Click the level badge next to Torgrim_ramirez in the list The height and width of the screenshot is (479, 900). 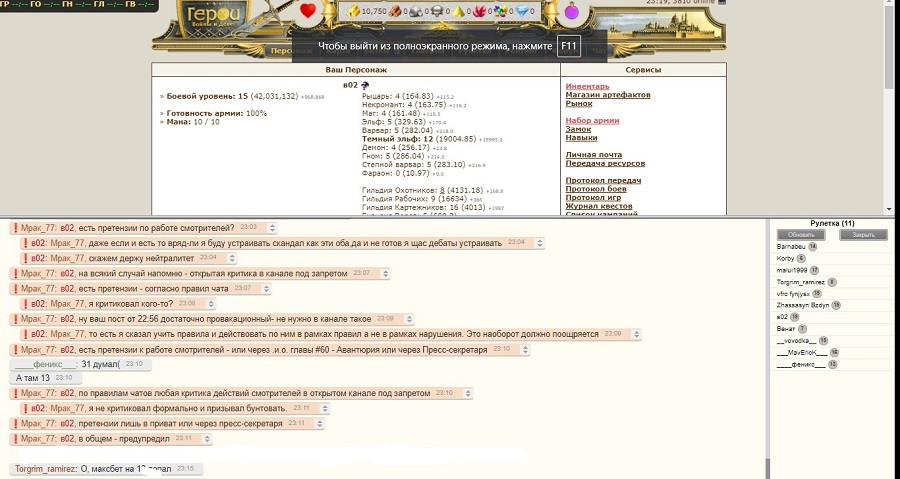pos(832,282)
